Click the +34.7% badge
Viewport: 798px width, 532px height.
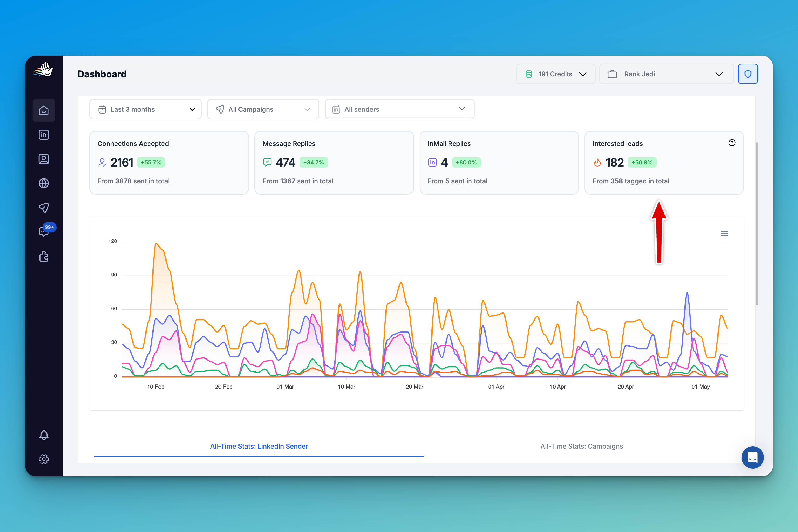coord(314,163)
